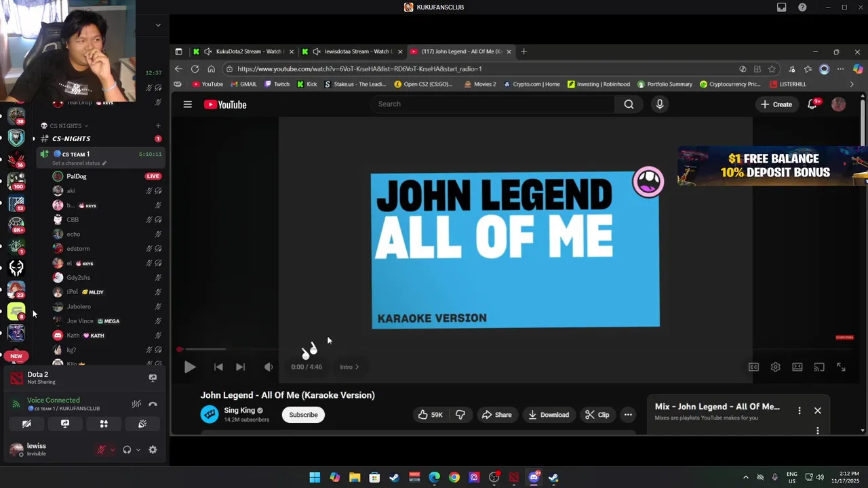The image size is (868, 488).
Task: Disconnect from Discord voice call
Action: click(153, 404)
